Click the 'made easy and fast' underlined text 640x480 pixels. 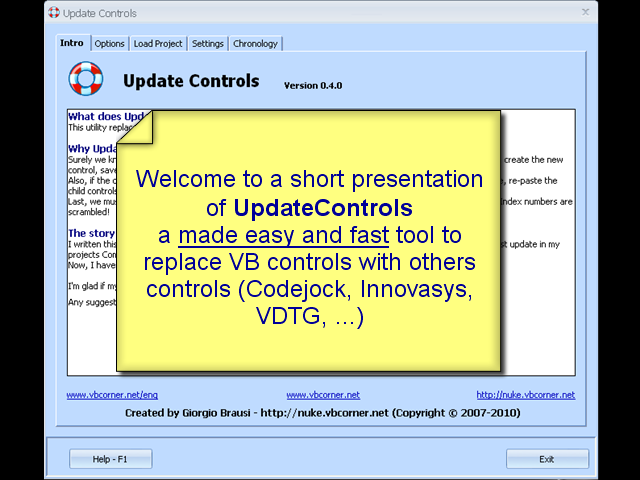284,236
